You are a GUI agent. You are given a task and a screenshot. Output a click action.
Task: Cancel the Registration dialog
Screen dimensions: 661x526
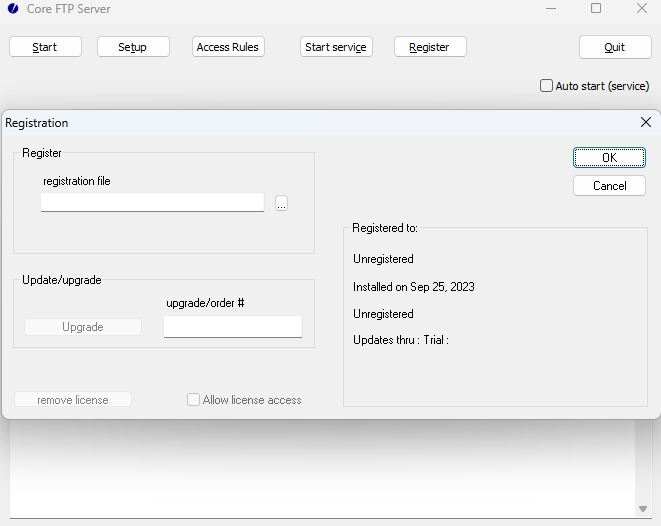pos(609,186)
